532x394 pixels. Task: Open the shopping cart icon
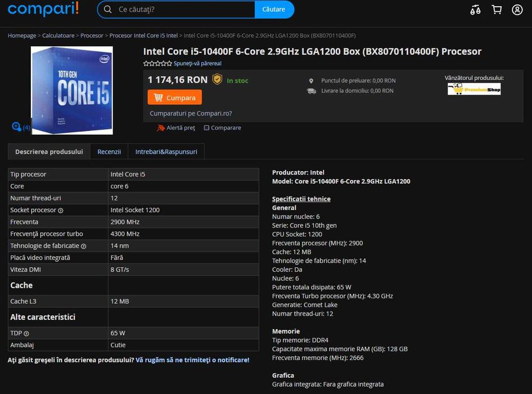(497, 10)
